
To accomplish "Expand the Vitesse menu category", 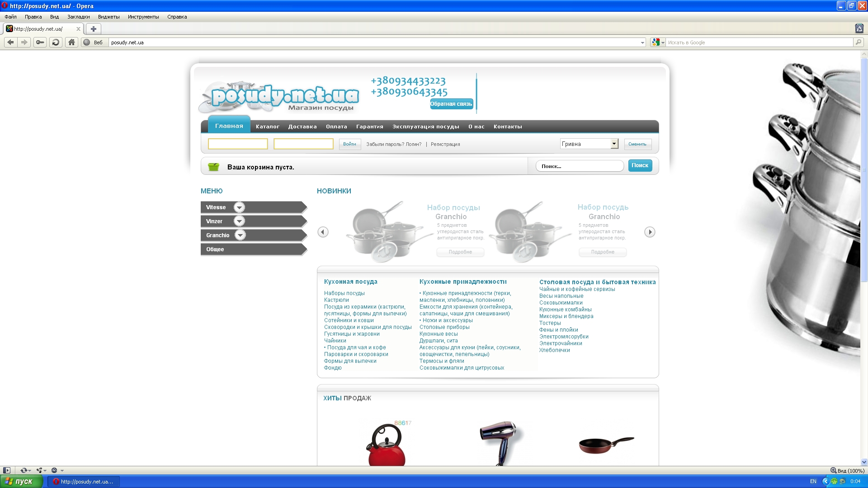I will [239, 207].
